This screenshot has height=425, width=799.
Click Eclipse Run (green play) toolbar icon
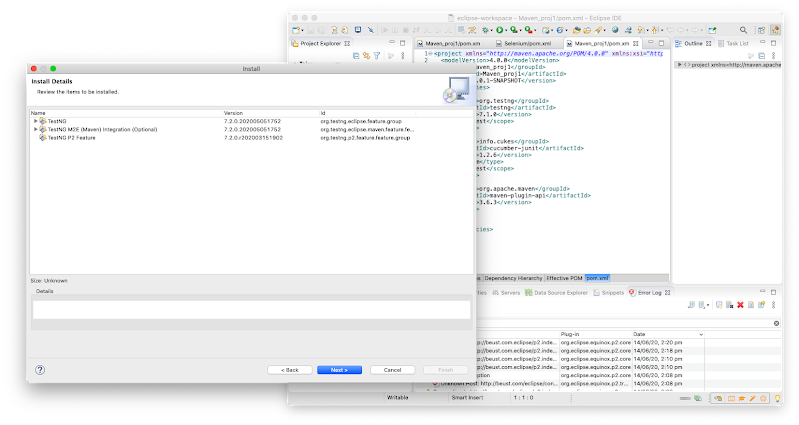500,31
